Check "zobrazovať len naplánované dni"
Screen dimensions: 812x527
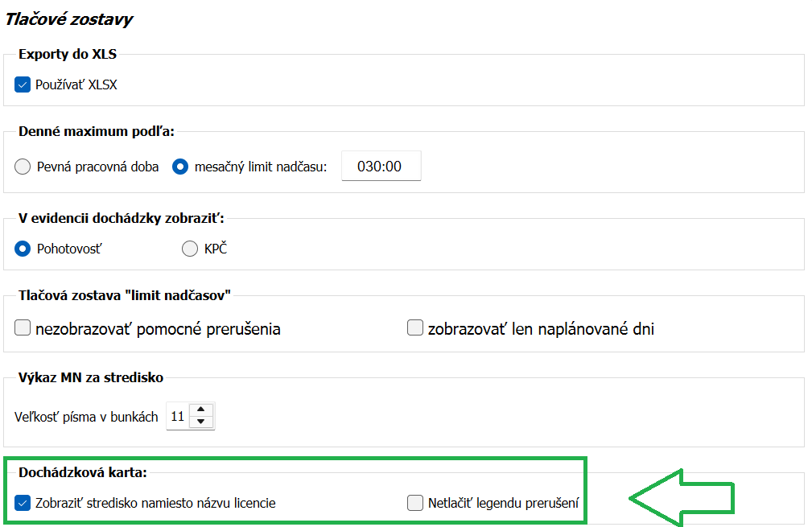pyautogui.click(x=414, y=327)
